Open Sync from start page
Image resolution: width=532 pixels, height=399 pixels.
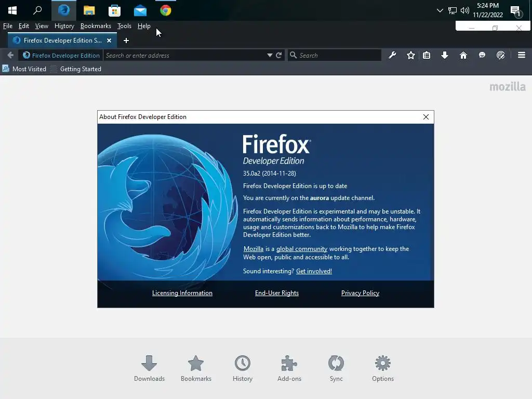(x=336, y=369)
